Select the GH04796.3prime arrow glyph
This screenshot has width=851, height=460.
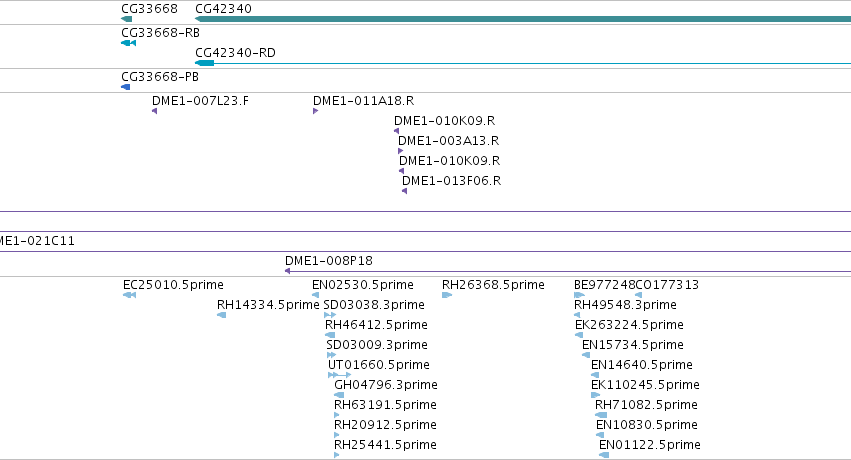339,395
